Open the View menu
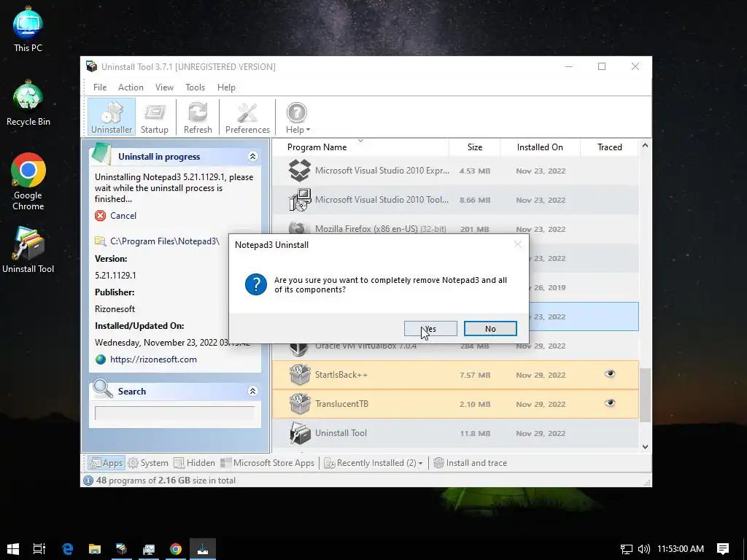This screenshot has width=747, height=560. (164, 87)
